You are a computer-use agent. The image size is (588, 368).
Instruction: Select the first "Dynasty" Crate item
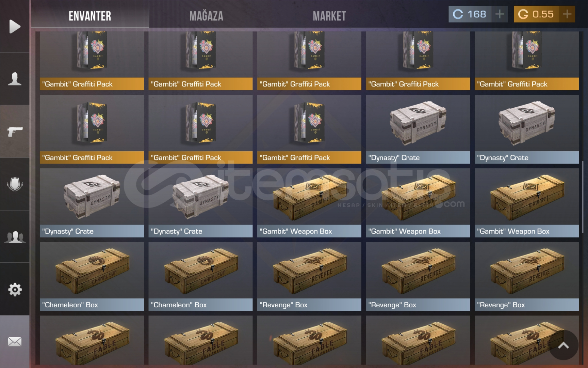point(418,129)
